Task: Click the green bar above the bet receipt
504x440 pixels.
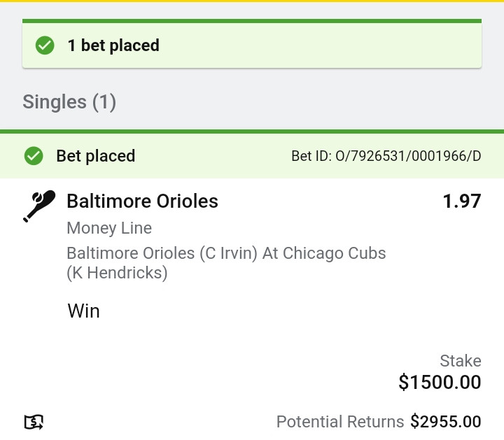Action: pyautogui.click(x=252, y=131)
